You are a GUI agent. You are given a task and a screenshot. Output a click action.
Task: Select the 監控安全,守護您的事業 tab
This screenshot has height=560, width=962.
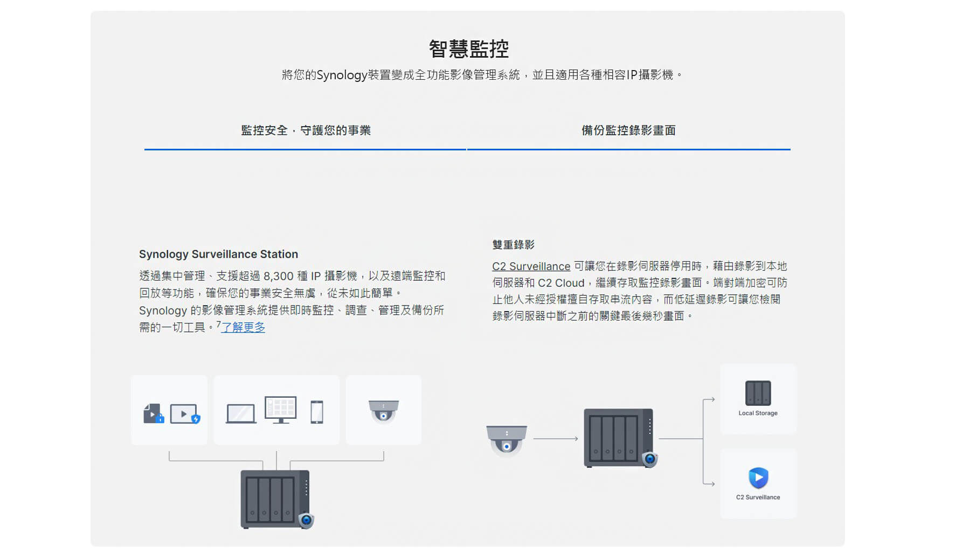click(306, 130)
